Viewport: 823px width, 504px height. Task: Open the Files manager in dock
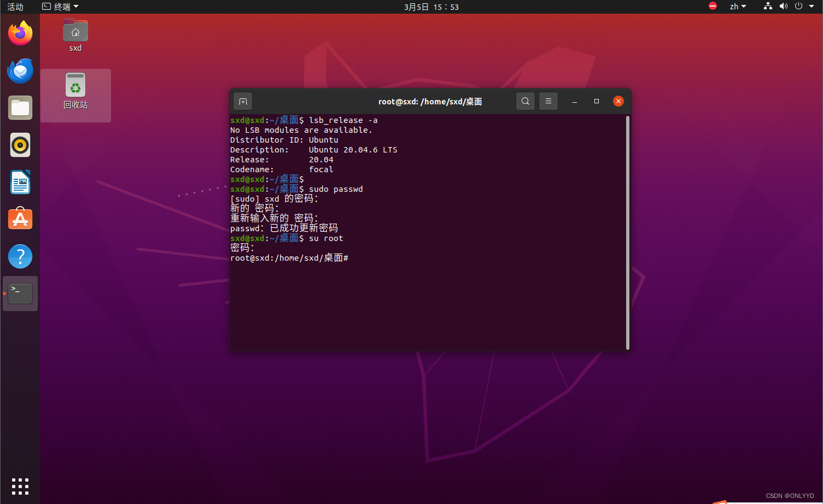(20, 108)
